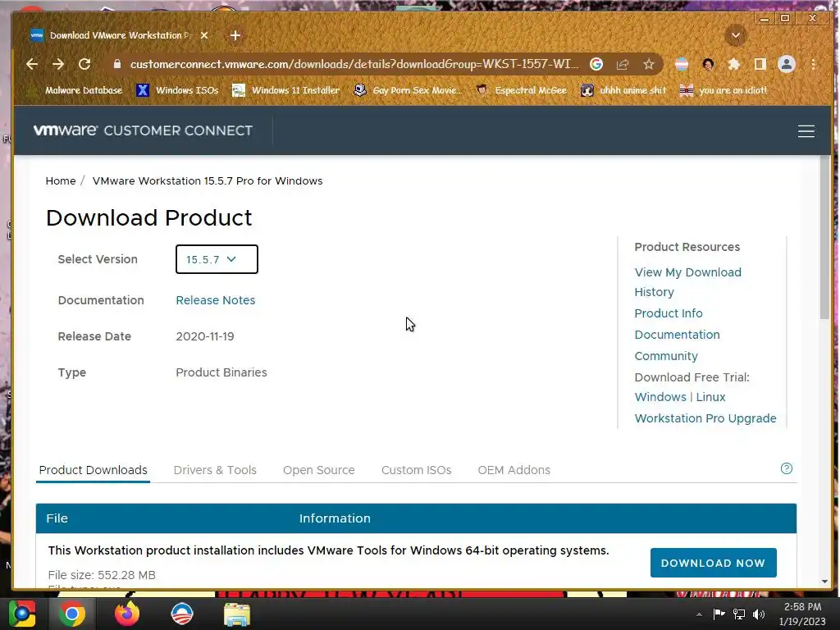This screenshot has height=630, width=840.
Task: Open Chrome's three-dot menu
Action: pos(813,64)
